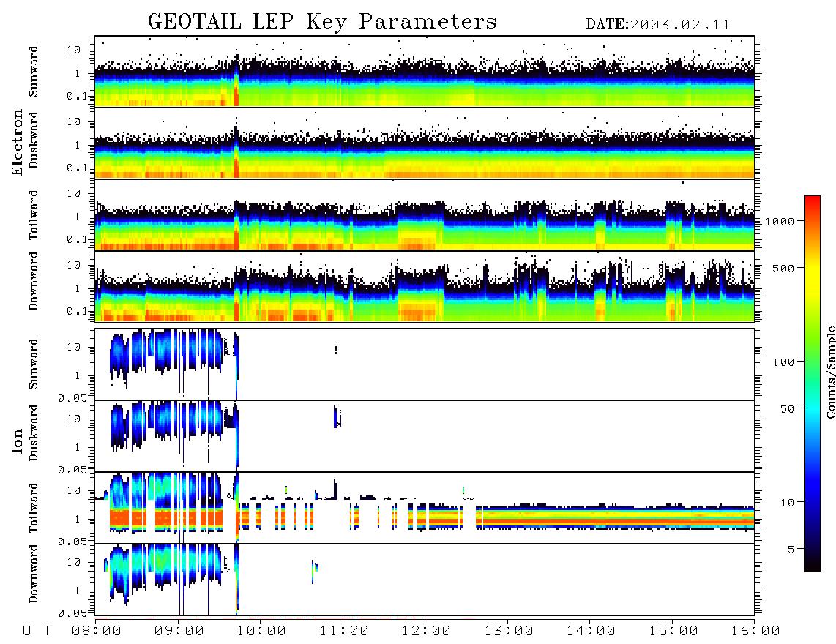Click the "Counts/Sample" color bar label
The height and width of the screenshot is (644, 836).
click(830, 372)
